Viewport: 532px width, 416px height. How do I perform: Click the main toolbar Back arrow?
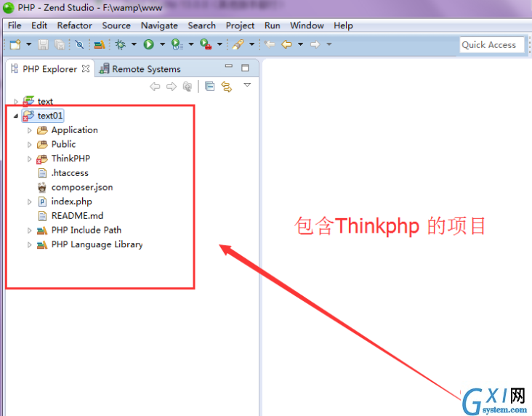286,44
